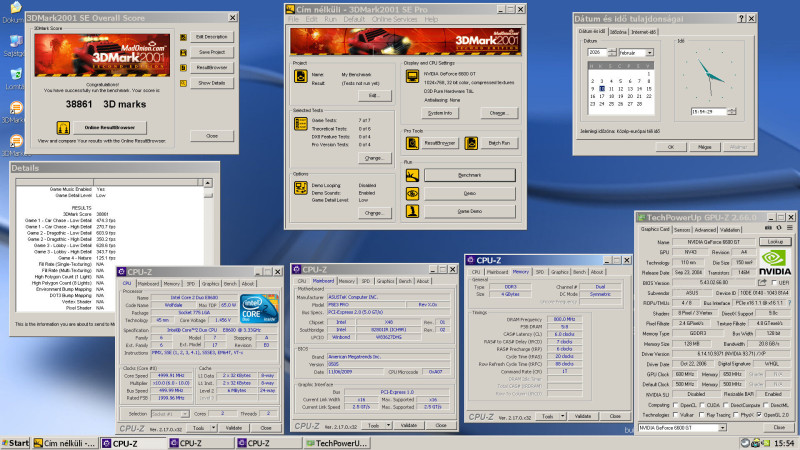Screen dimensions: 800x450
Task: Click the GPU-Z BIOS export share icon
Action: (x=761, y=282)
